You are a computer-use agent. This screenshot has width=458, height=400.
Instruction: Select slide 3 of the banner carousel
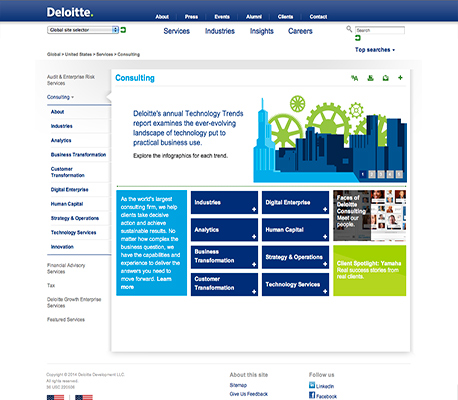(x=381, y=174)
